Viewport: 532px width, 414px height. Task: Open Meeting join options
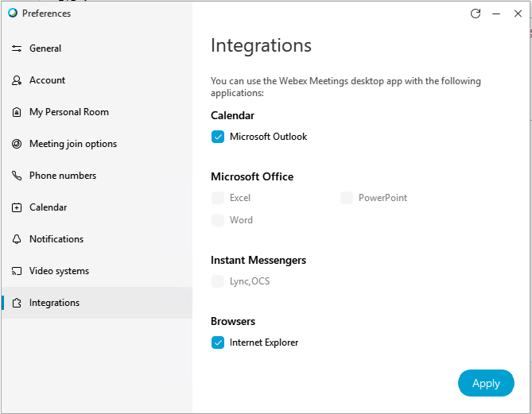97,144
